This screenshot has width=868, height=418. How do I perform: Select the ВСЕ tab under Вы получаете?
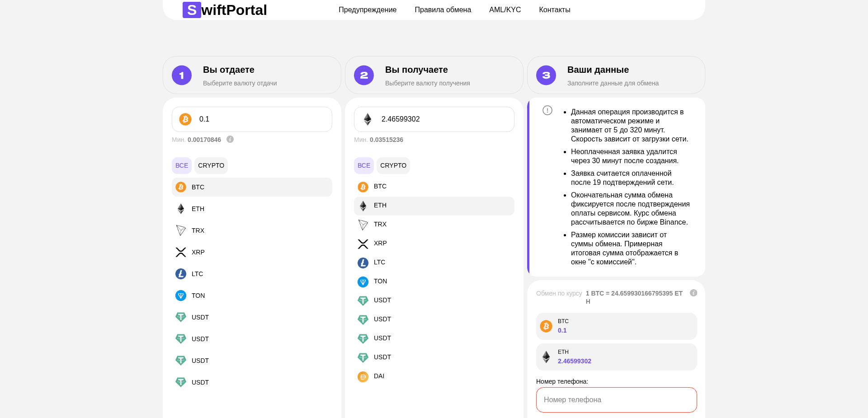tap(364, 165)
